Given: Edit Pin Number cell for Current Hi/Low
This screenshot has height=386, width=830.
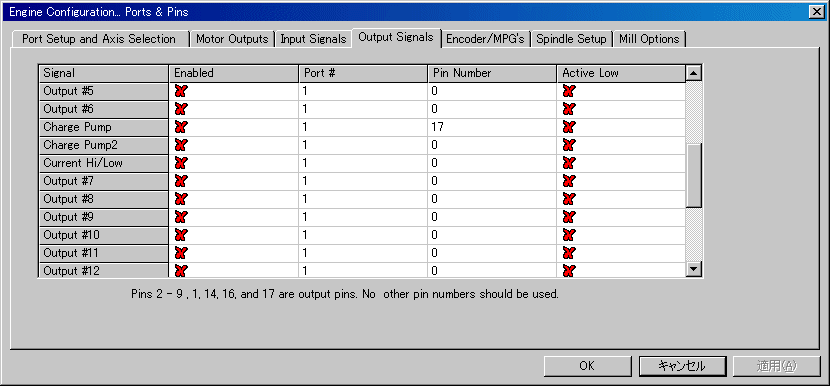Looking at the screenshot, I should tap(492, 163).
